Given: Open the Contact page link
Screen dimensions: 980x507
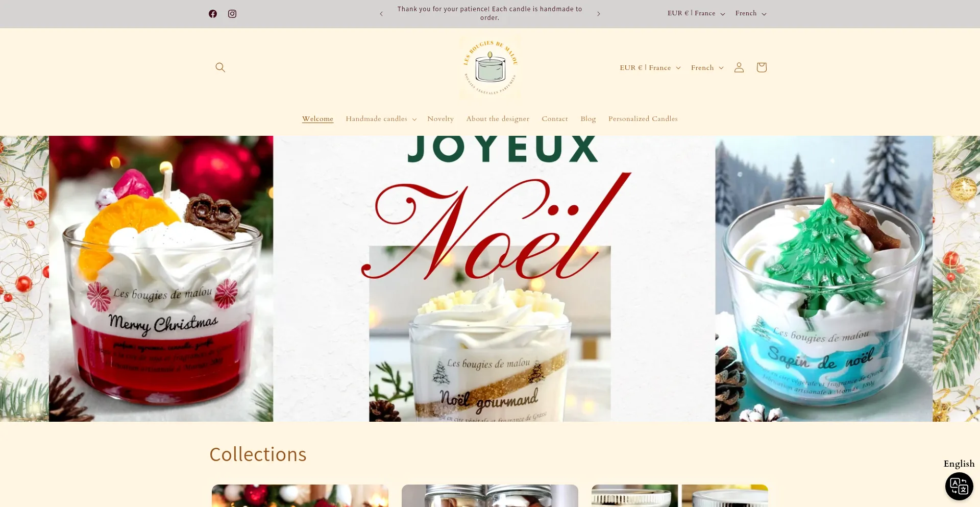Looking at the screenshot, I should pos(555,119).
